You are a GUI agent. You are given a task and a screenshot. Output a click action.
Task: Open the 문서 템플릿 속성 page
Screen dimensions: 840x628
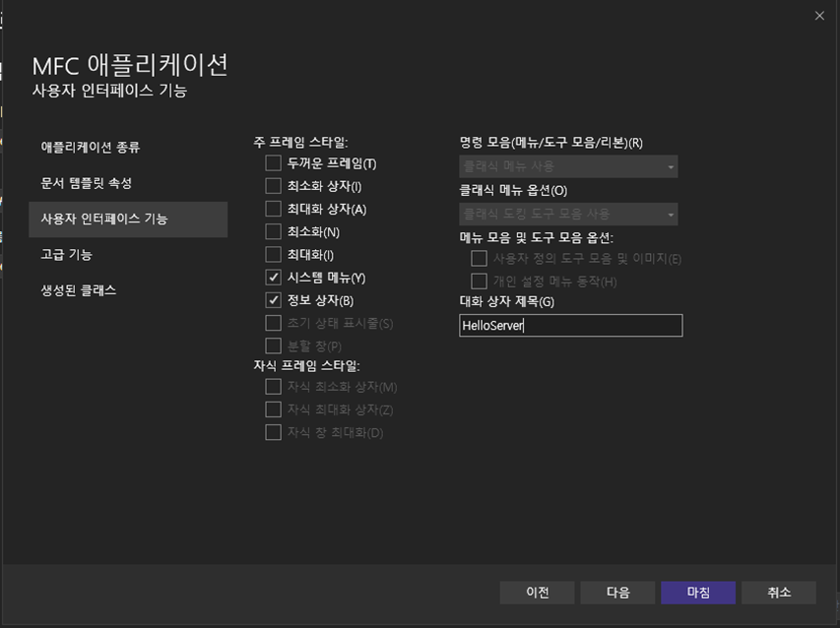pyautogui.click(x=128, y=183)
